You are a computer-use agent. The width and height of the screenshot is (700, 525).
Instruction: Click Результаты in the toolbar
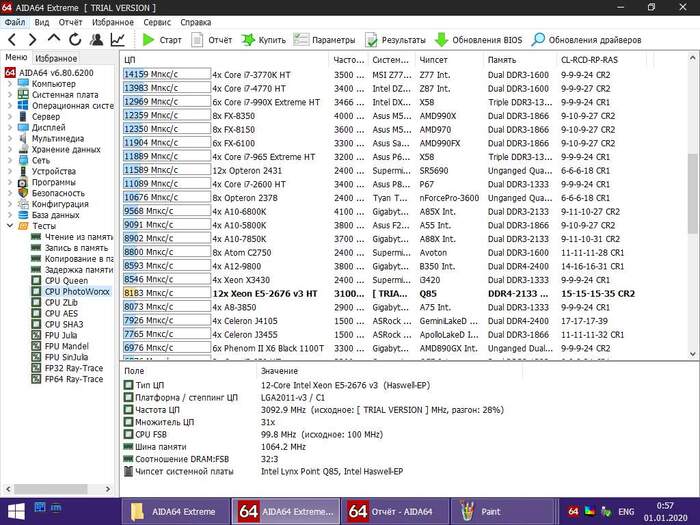394,40
